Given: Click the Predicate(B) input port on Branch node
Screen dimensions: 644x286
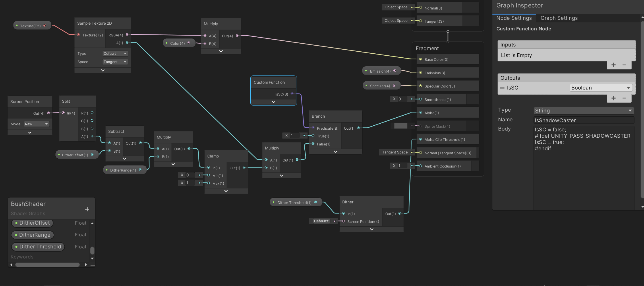Looking at the screenshot, I should pos(312,128).
